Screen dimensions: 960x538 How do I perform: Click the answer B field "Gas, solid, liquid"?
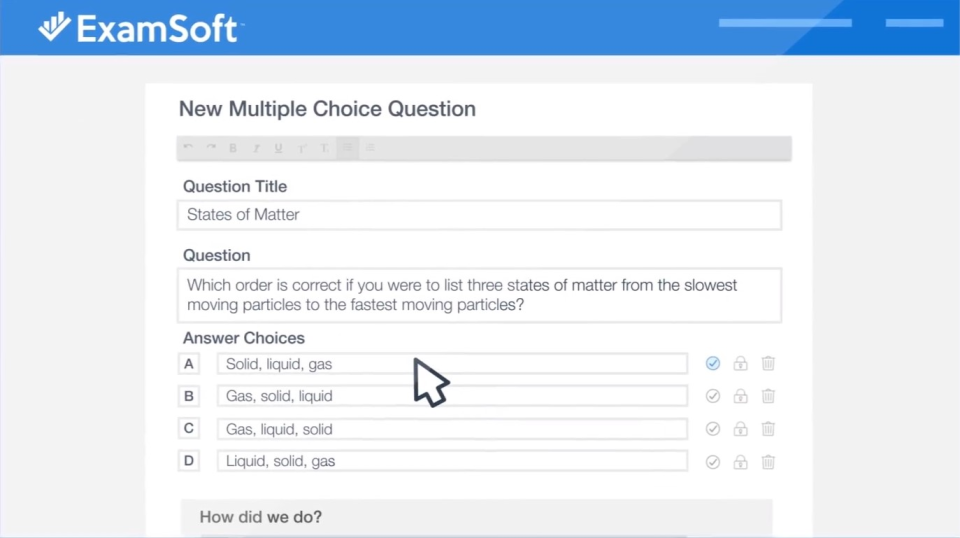452,396
